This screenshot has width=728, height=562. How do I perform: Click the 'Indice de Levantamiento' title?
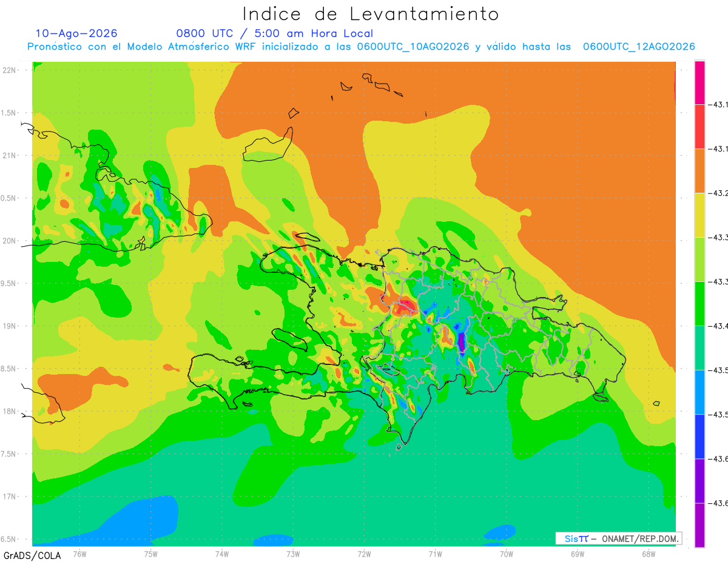(371, 14)
